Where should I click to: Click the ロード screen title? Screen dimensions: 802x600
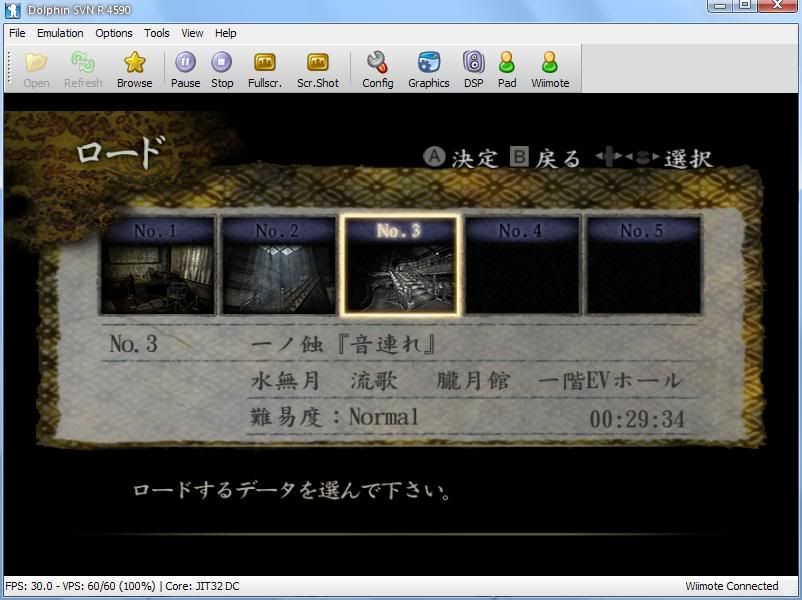[121, 151]
